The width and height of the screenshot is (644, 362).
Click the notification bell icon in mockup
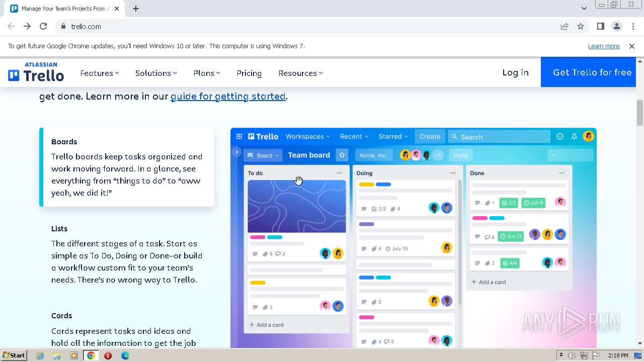574,136
